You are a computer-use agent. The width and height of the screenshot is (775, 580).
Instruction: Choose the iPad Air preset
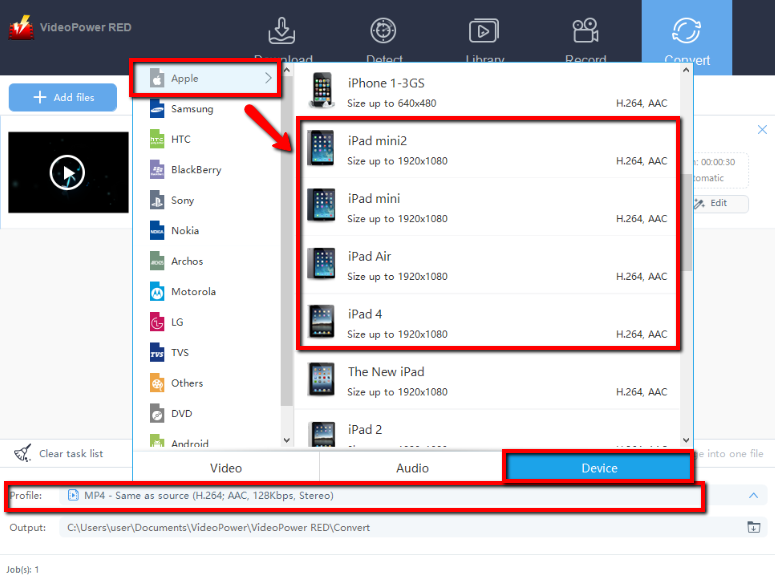coord(488,265)
